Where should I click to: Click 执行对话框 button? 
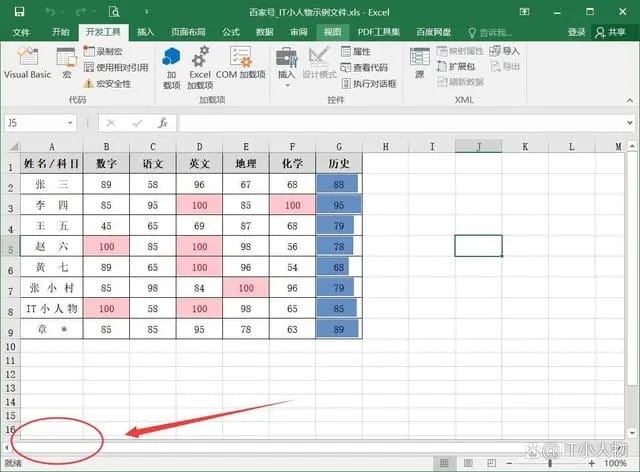click(x=369, y=84)
